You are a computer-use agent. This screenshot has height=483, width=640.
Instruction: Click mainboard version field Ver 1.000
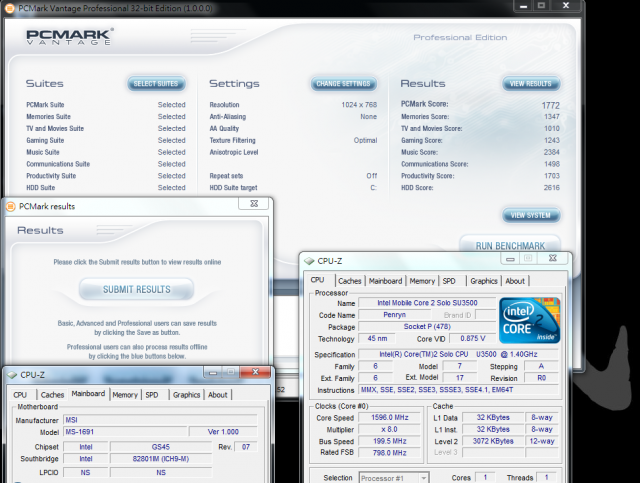223,432
